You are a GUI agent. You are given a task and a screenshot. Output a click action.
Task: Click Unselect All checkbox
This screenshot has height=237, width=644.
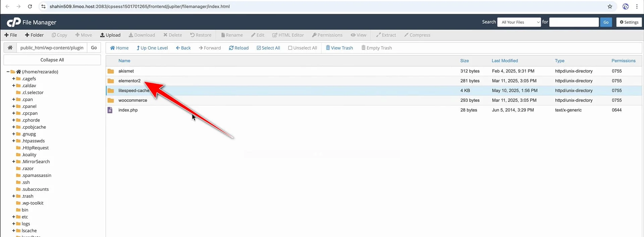(290, 48)
